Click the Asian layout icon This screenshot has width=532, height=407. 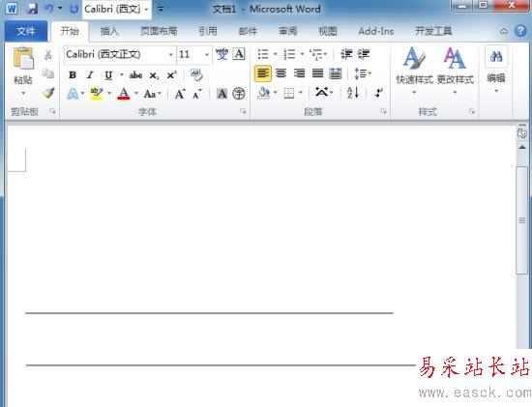click(x=322, y=92)
